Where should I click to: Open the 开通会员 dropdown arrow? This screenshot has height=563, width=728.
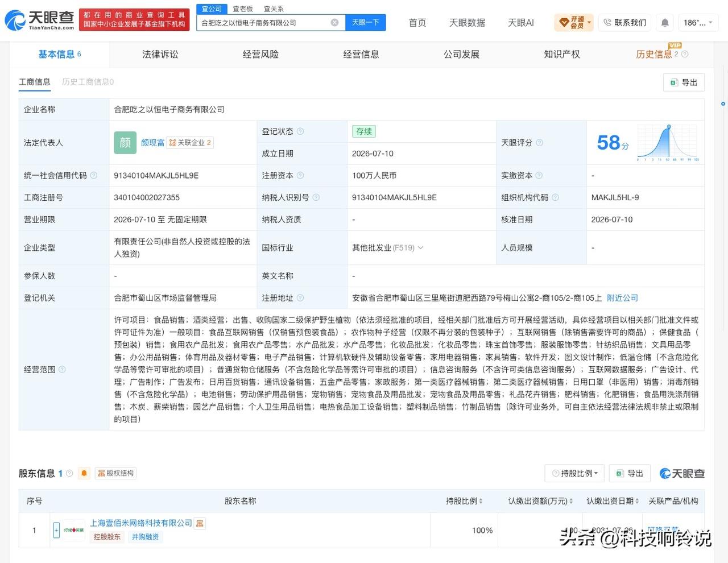(589, 23)
